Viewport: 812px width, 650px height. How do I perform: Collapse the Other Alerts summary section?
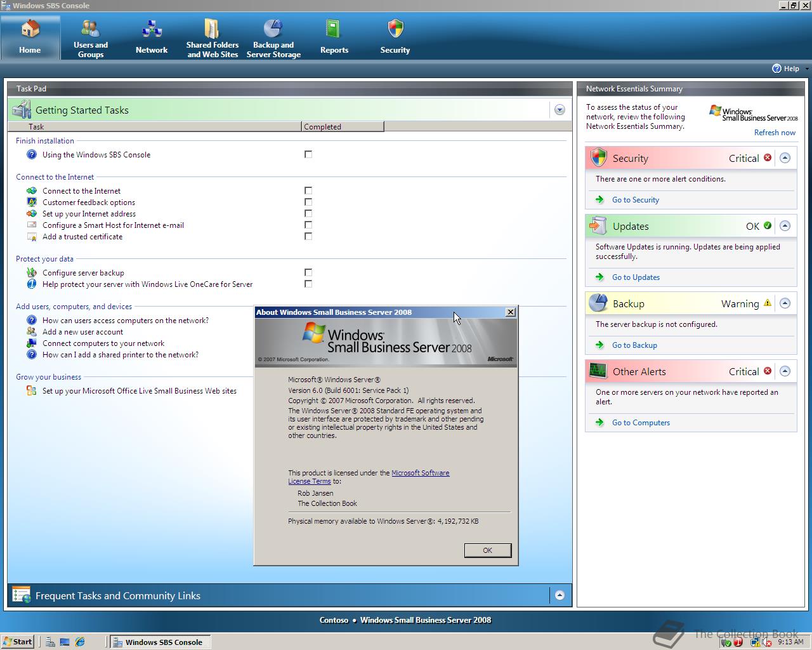click(785, 371)
